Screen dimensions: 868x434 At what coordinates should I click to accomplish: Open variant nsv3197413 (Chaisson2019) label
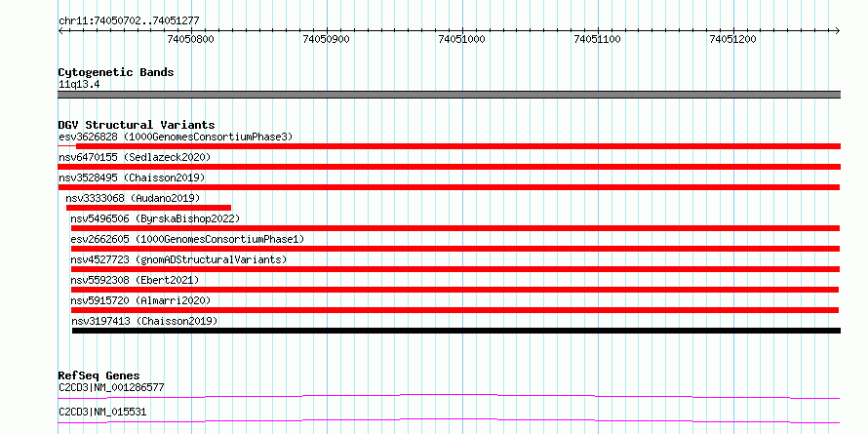point(145,321)
